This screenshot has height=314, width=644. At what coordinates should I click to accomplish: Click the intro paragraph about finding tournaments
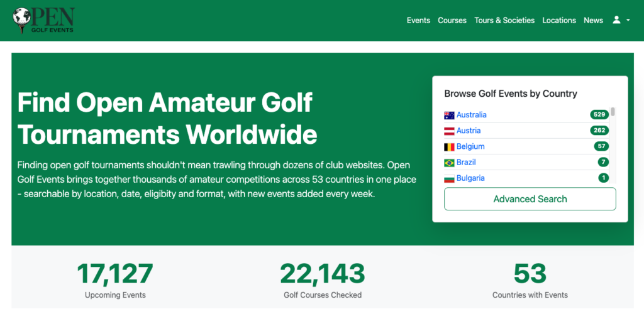[217, 180]
